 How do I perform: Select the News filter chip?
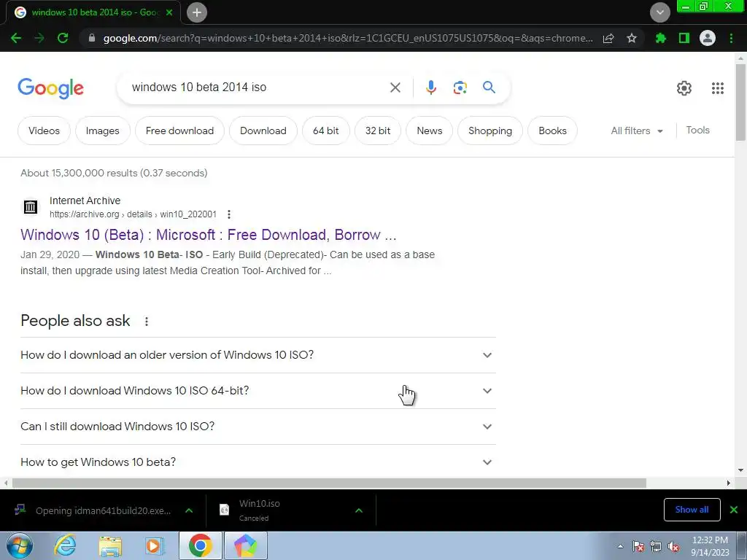[429, 131]
